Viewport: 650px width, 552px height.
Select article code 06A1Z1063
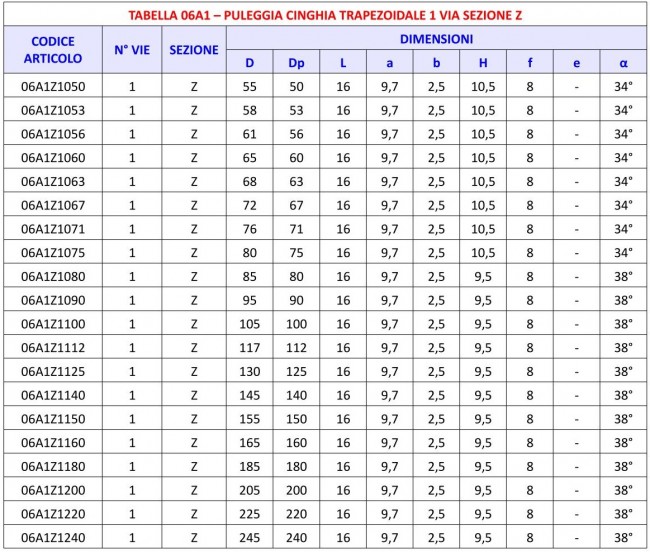(x=53, y=182)
